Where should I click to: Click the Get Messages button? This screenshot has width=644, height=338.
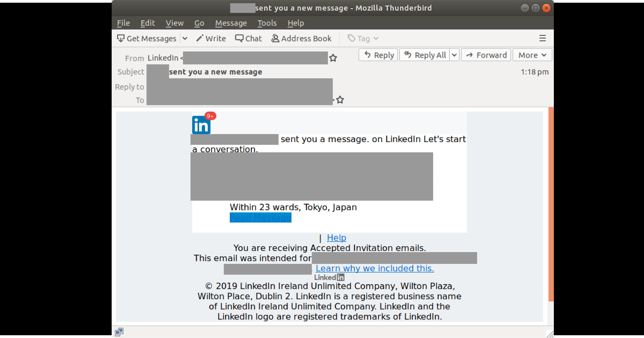[x=147, y=38]
